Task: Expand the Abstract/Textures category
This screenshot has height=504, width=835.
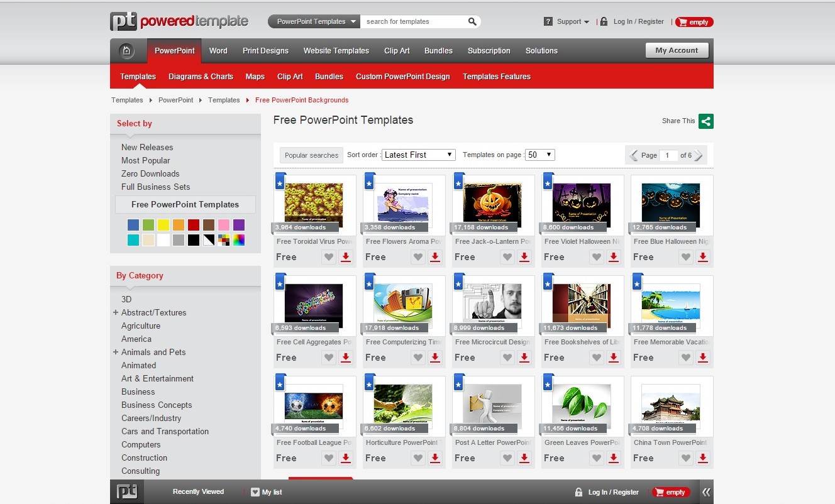Action: pyautogui.click(x=116, y=312)
